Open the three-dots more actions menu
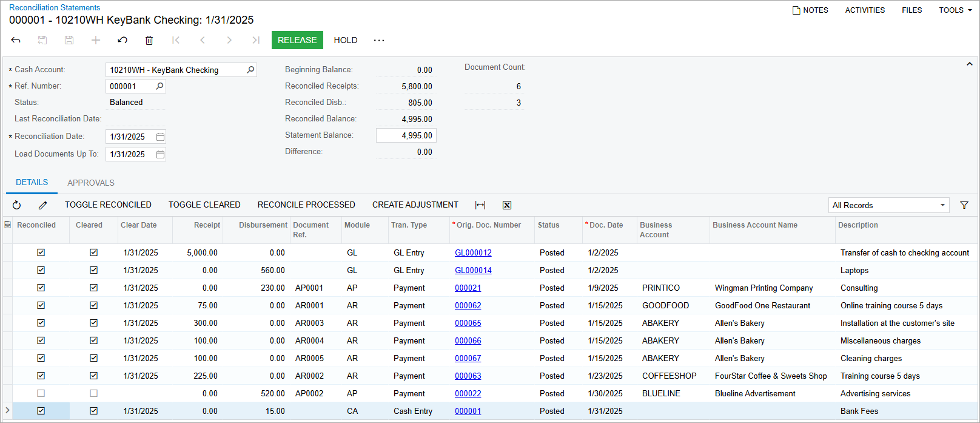 coord(379,40)
